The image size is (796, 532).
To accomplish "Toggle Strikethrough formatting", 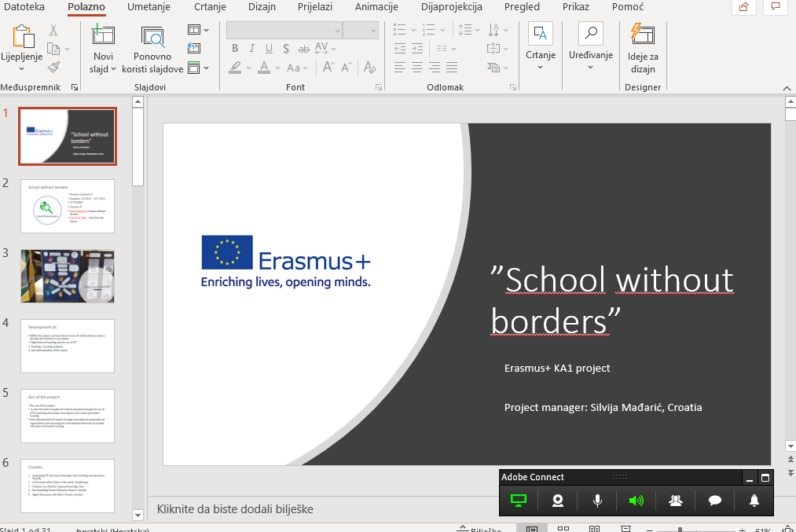I will 303,48.
